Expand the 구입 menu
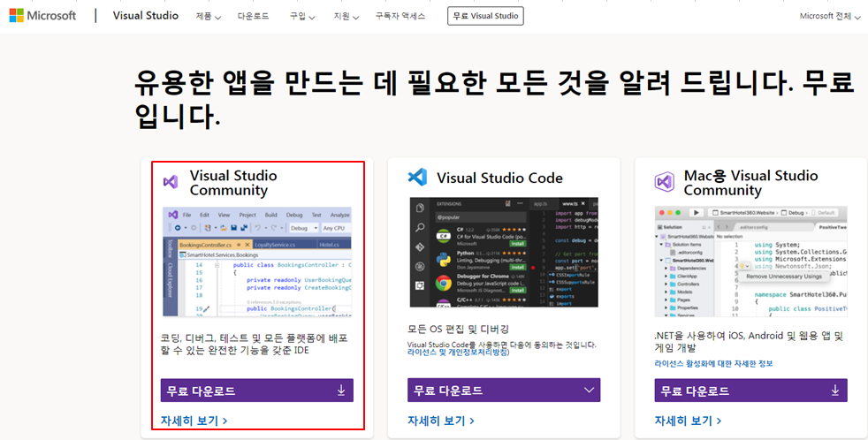The width and height of the screenshot is (868, 440). pos(302,16)
